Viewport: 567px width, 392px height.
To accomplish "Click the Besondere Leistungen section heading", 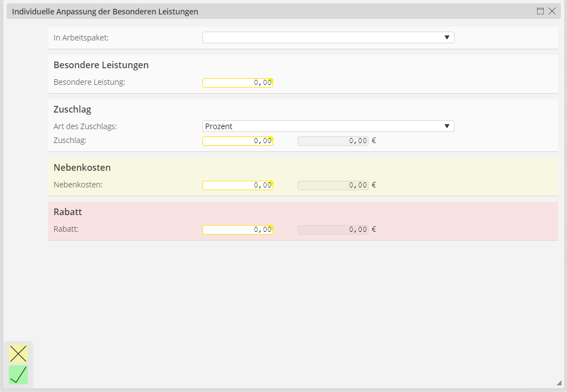I will click(x=101, y=65).
